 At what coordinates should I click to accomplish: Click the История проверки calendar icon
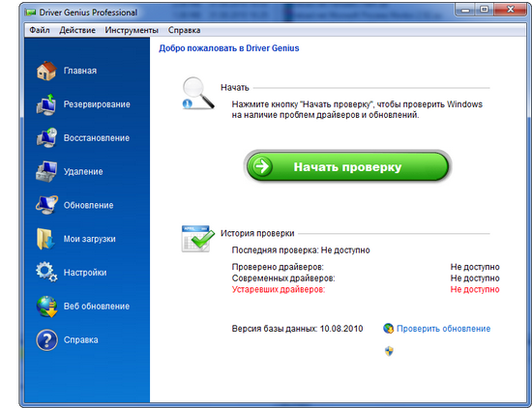point(198,239)
